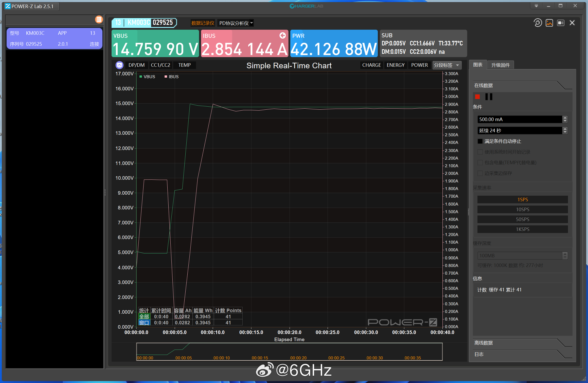Click the orange device list icon

tap(99, 20)
